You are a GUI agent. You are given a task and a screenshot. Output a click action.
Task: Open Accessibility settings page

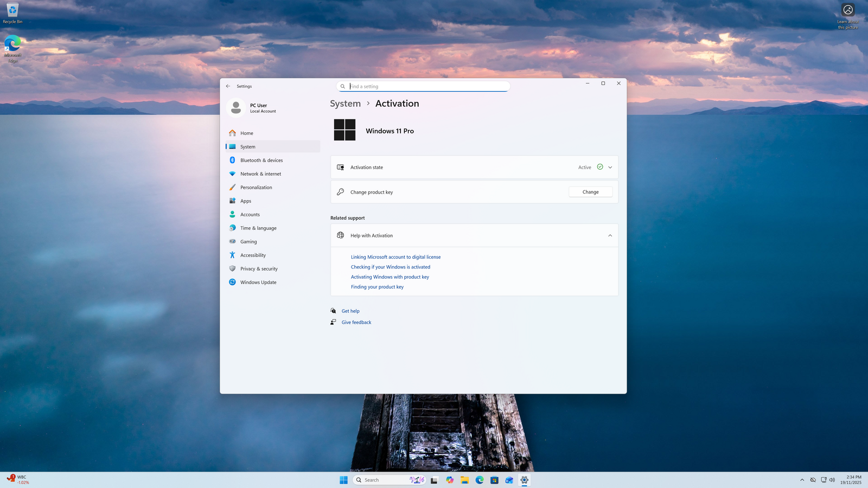[253, 255]
